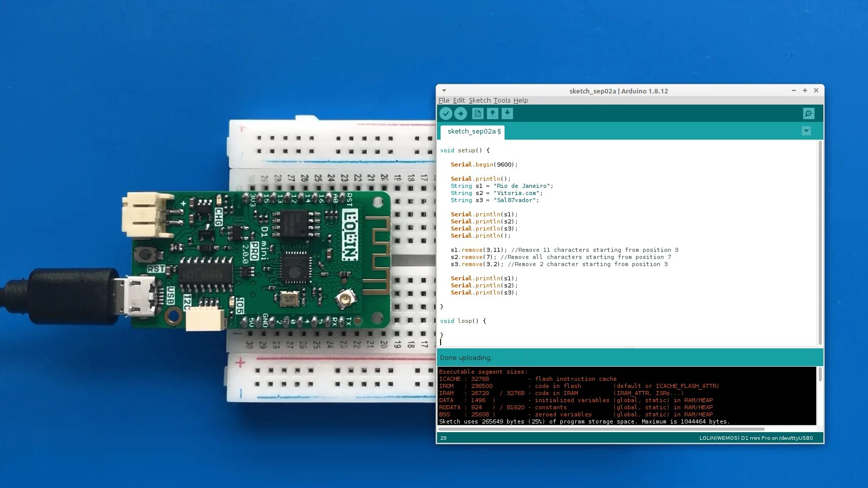Save the sketch with the Save icon

(507, 114)
